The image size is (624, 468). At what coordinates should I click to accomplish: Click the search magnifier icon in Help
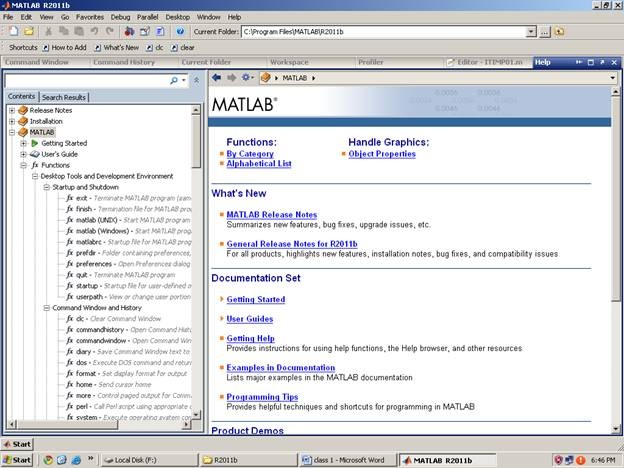pyautogui.click(x=174, y=80)
